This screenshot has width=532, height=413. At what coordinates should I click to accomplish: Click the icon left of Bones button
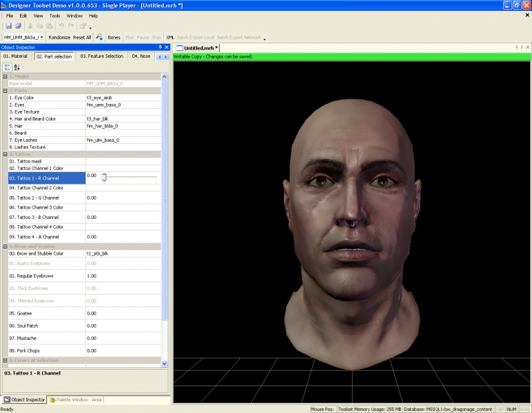(100, 37)
